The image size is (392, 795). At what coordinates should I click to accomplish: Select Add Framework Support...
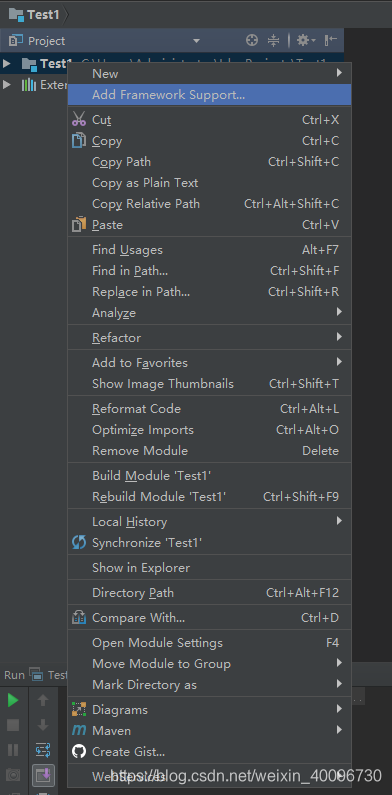tap(209, 95)
